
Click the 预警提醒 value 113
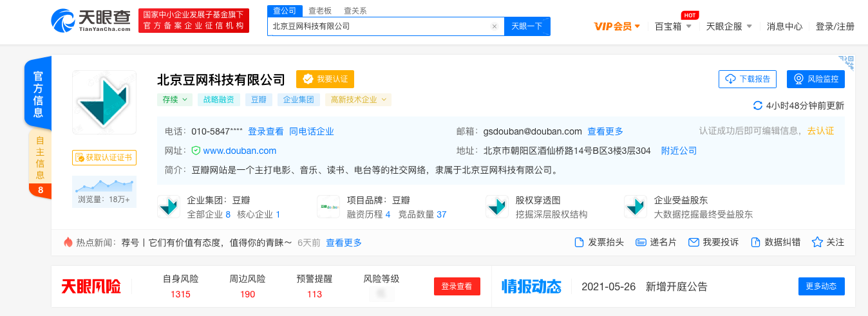coord(314,294)
